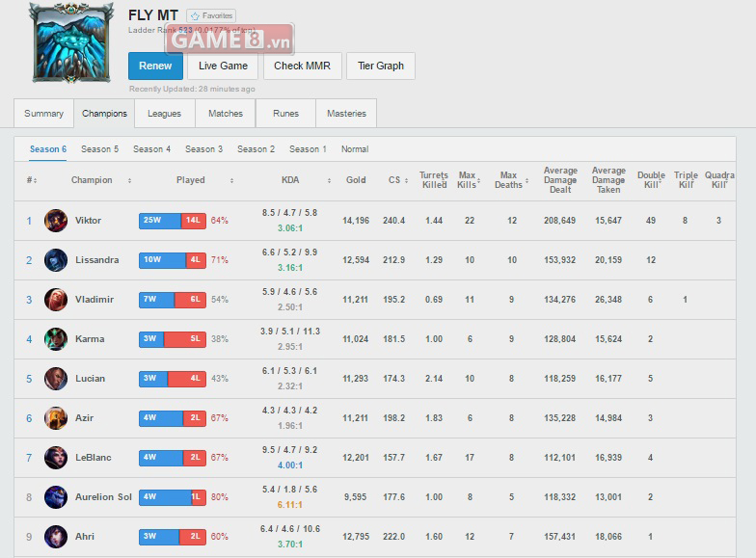756x558 pixels.
Task: Open the Runes tab
Action: coord(285,114)
